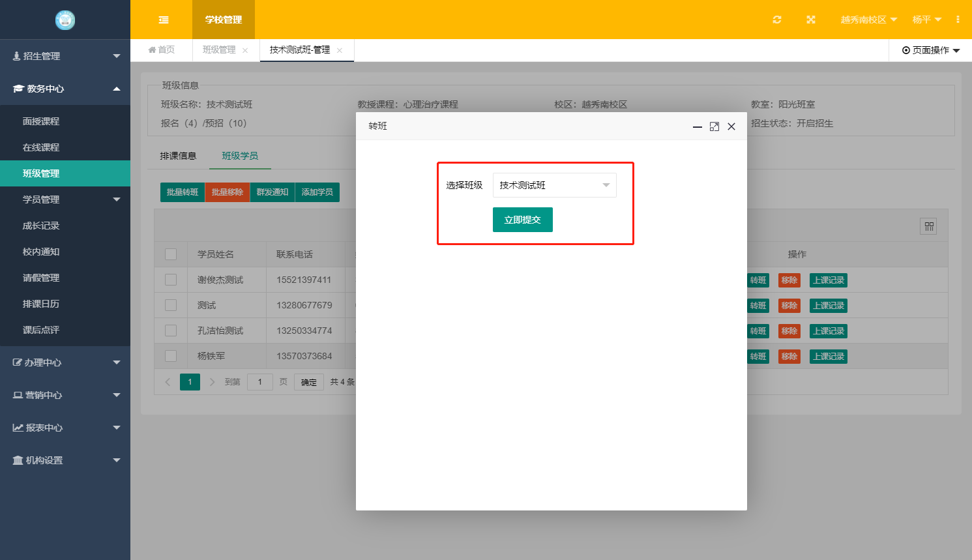972x560 pixels.
Task: Click 移除 for the 测试 row
Action: tap(789, 306)
